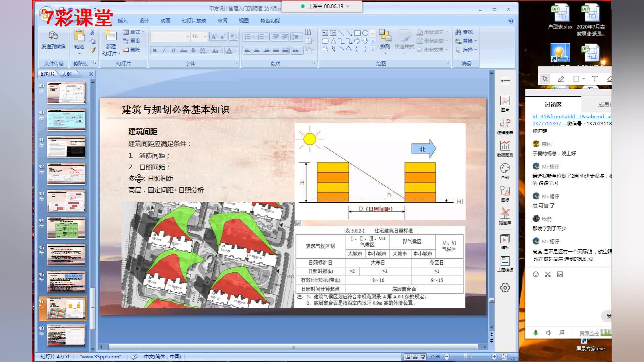Toggle Bold formatting
The width and height of the screenshot is (644, 362).
(x=155, y=51)
